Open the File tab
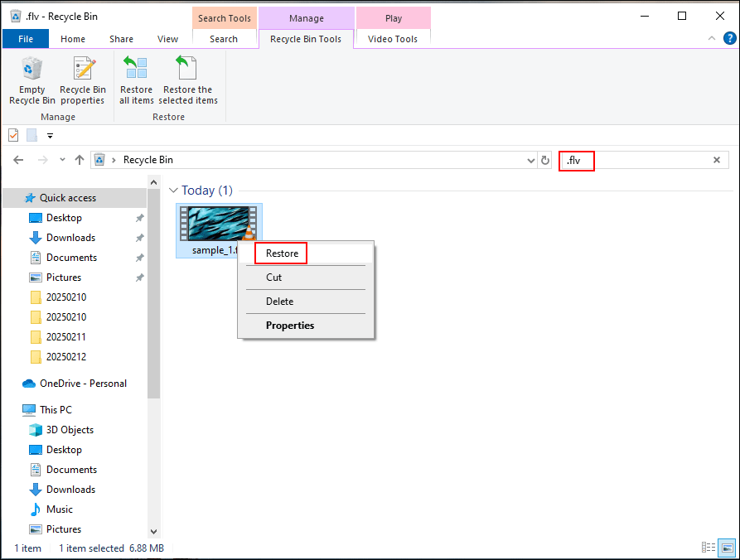The image size is (740, 560). pos(26,39)
